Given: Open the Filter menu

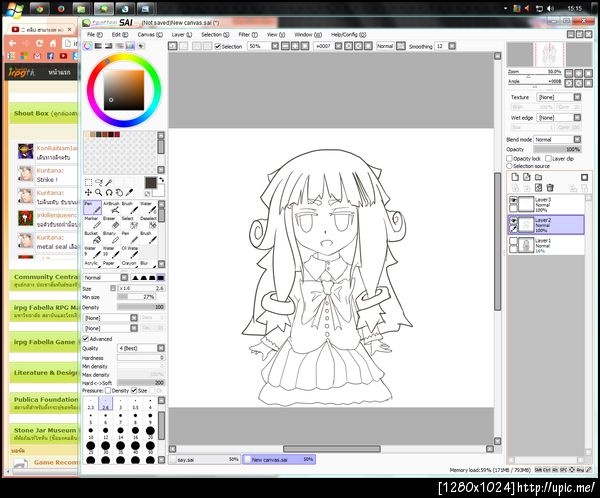Looking at the screenshot, I should (x=248, y=34).
